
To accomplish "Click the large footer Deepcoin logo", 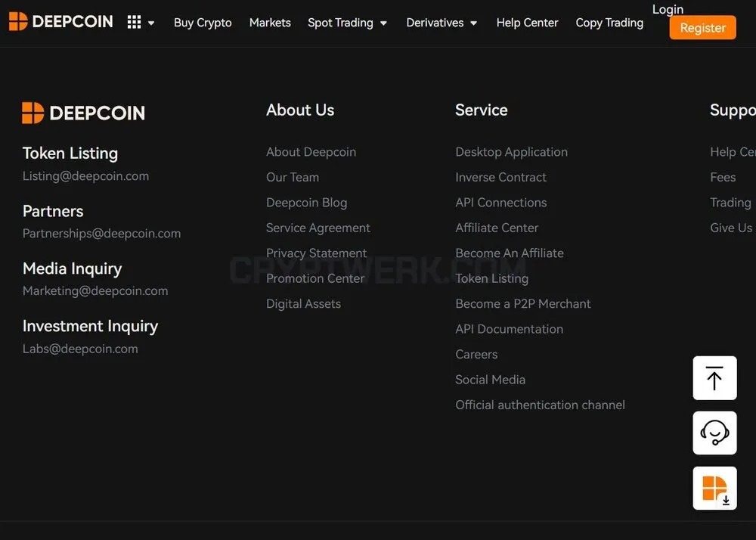I will (x=83, y=113).
